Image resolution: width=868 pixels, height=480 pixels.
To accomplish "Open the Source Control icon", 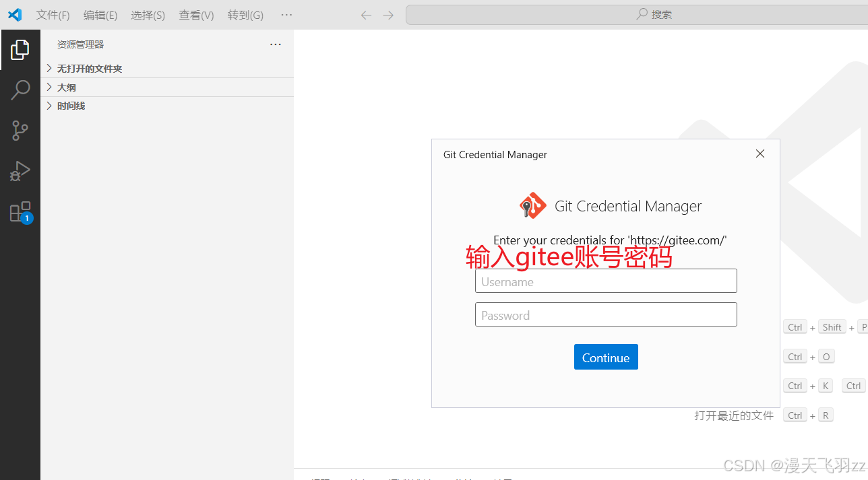I will [x=20, y=130].
